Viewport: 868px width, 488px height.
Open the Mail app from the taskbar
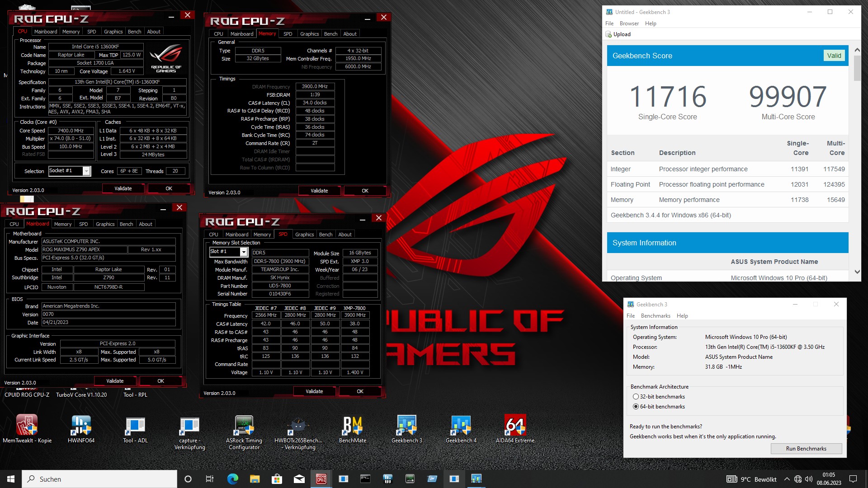pos(299,479)
